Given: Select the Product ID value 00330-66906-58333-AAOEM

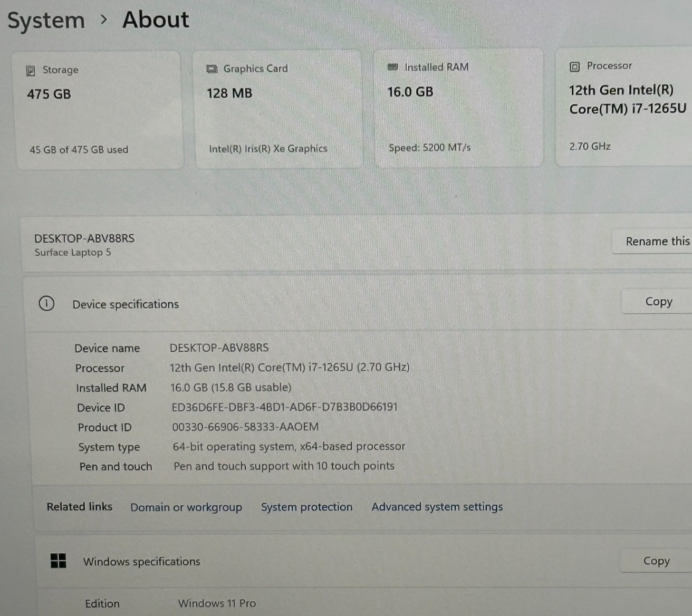Looking at the screenshot, I should (x=245, y=427).
